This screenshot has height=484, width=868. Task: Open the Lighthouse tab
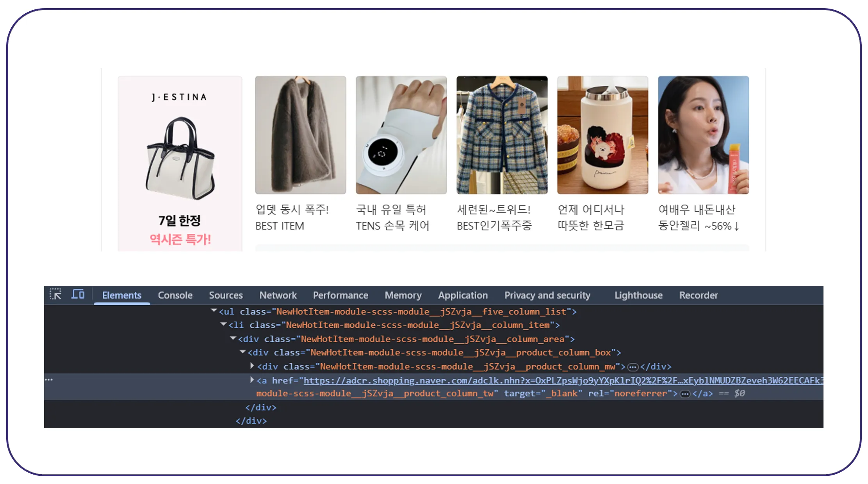tap(638, 295)
